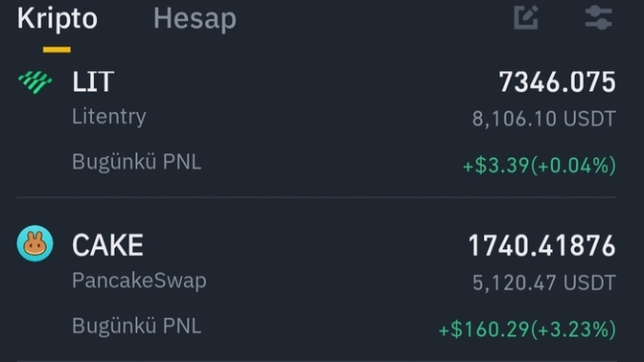Screen dimensions: 644x362
Task: Tap the PancakeSwap CAKE bunny logo
Action: pos(34,243)
